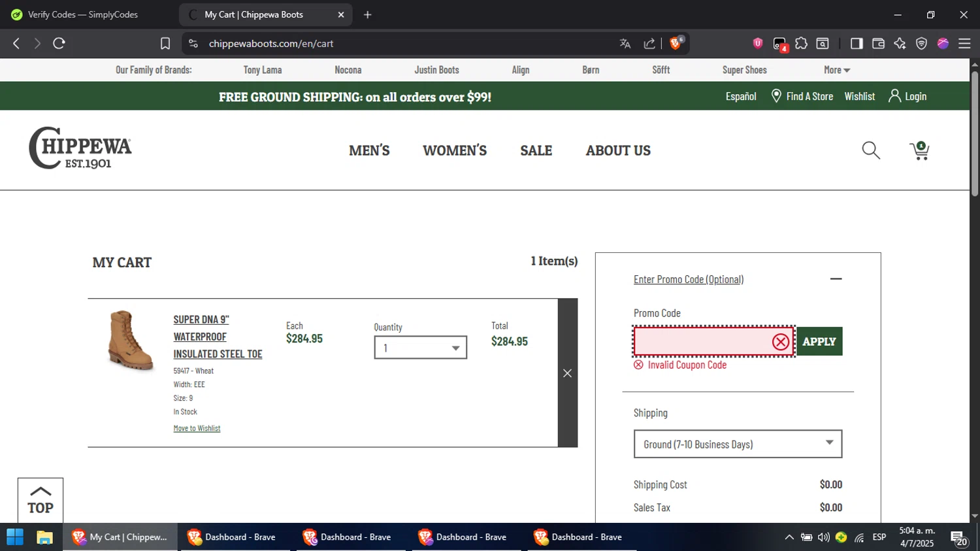Open the Windows Start menu
Viewport: 980px width, 551px height.
(x=15, y=537)
